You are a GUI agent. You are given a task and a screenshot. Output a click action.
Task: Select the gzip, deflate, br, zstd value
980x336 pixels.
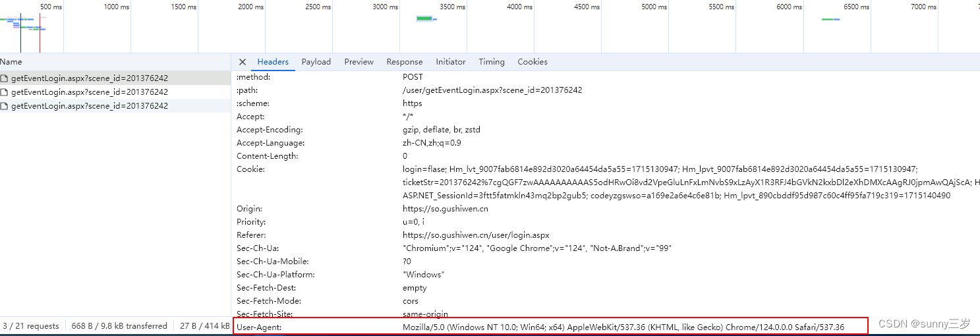(442, 130)
